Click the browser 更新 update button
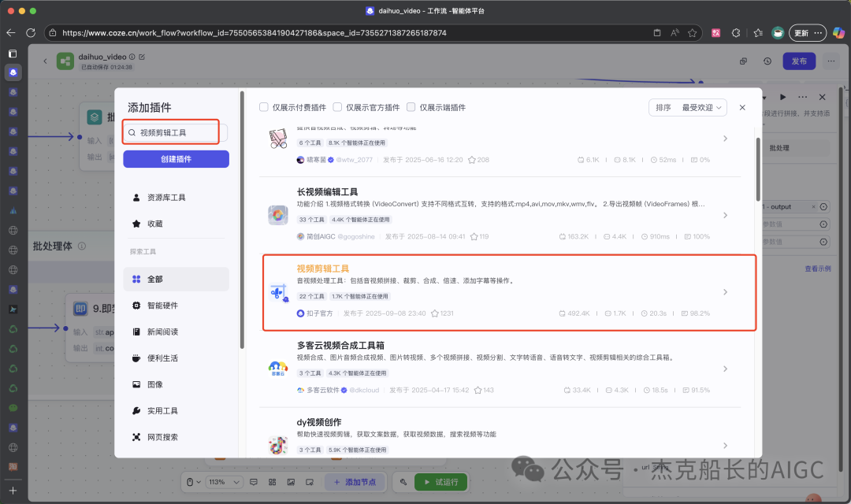Viewport: 851px width, 504px height. [x=808, y=32]
